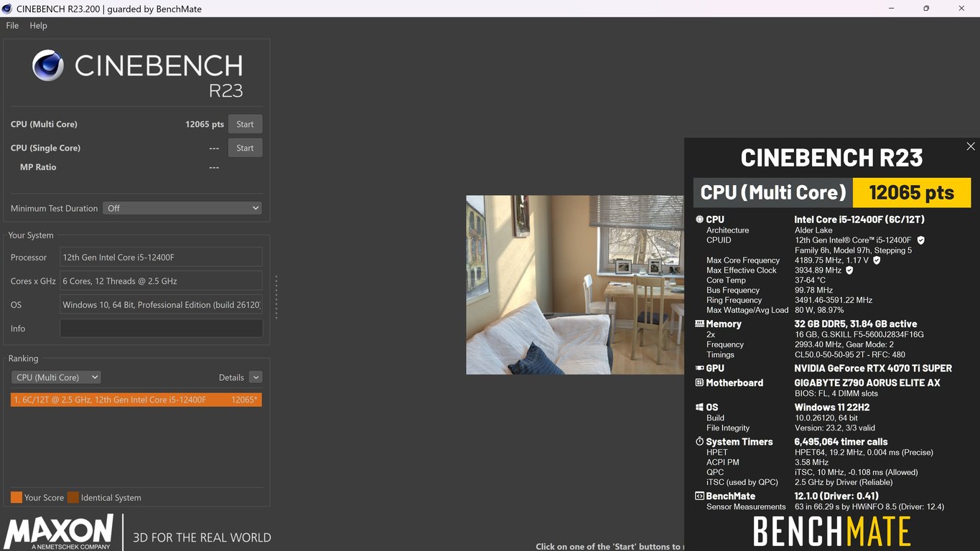This screenshot has height=551, width=980.
Task: Click the shield checkmark beside CPUID
Action: [x=921, y=240]
